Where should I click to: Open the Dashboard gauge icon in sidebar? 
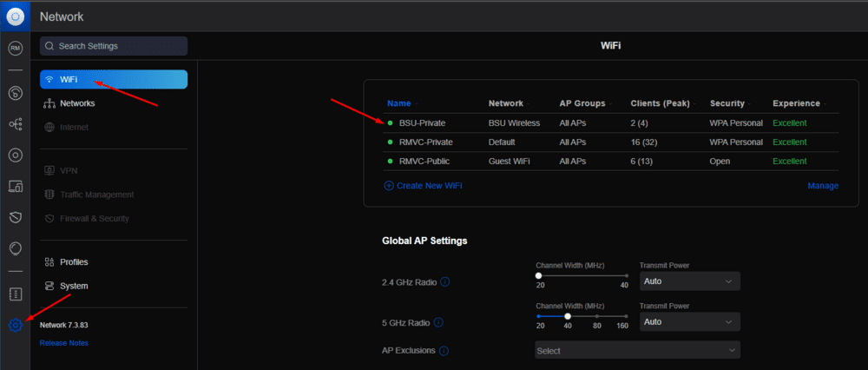click(x=16, y=93)
